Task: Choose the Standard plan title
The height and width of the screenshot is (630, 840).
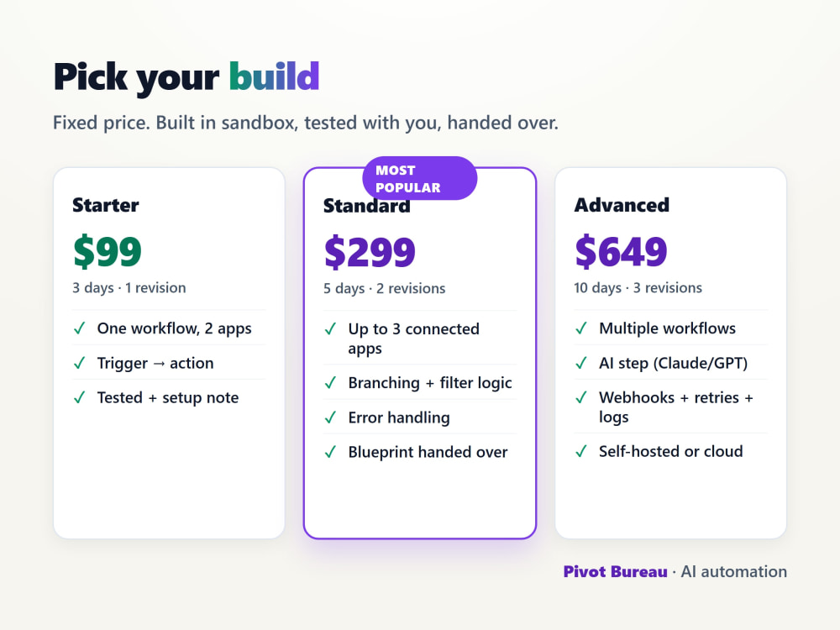Action: coord(367,206)
